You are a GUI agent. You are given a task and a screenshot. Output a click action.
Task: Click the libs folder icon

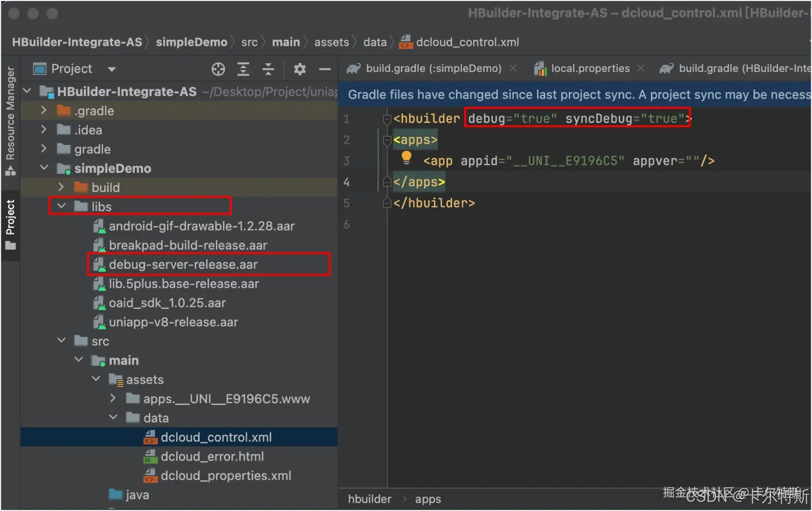81,206
